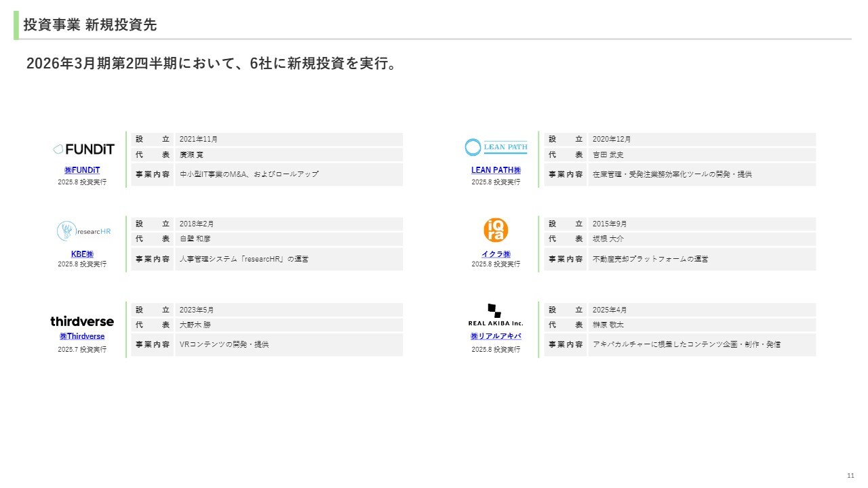Screen dimensions: 868x488
Task: Follow the イクラ㈱ link
Action: (496, 254)
